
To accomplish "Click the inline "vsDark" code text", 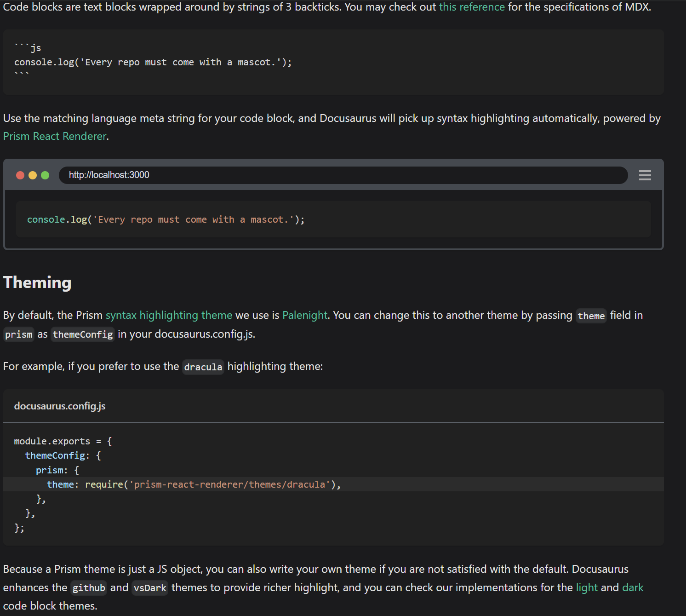I will tap(150, 588).
